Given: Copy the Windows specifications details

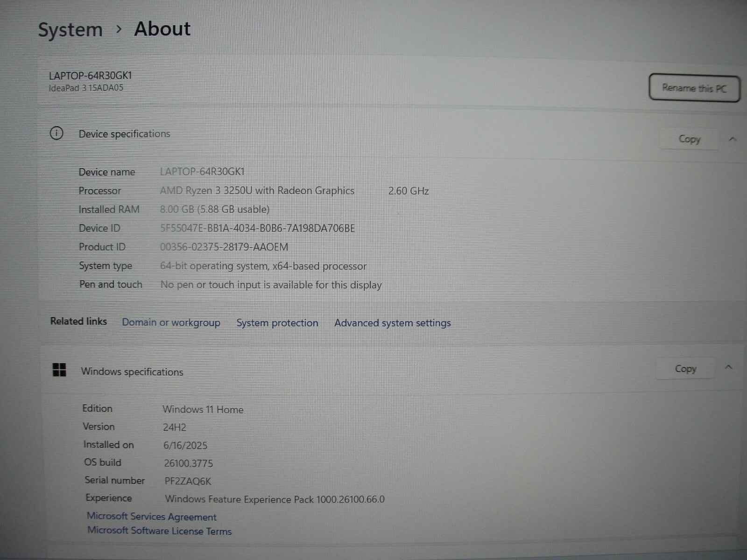Looking at the screenshot, I should (x=685, y=368).
